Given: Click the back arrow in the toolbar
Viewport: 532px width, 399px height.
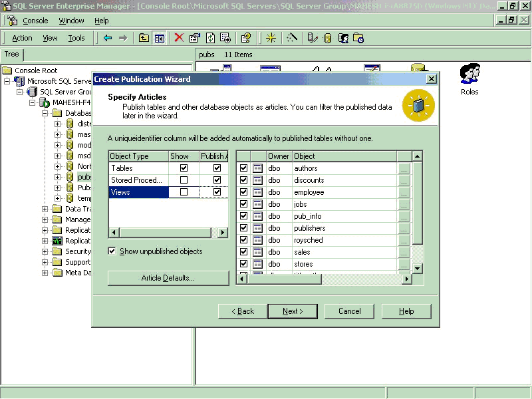Looking at the screenshot, I should tap(108, 38).
